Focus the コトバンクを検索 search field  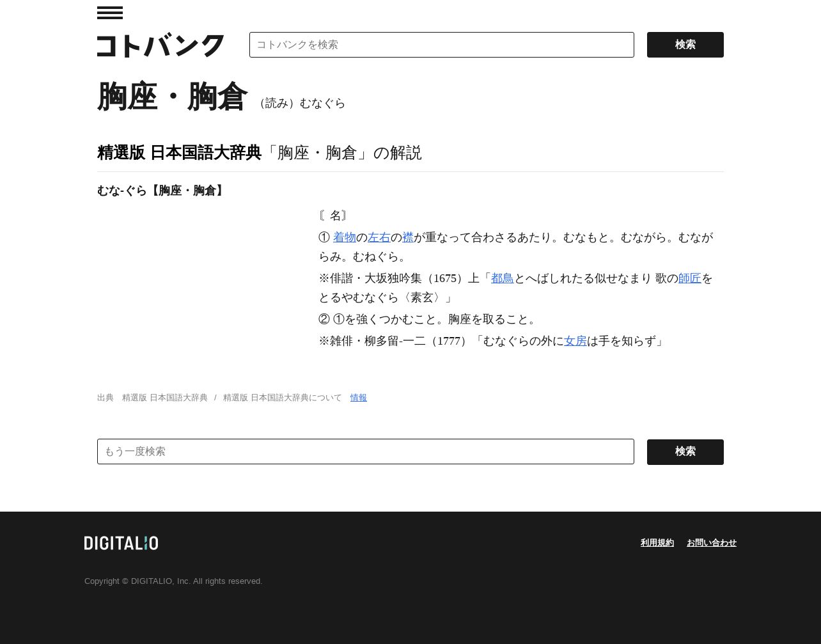point(442,45)
